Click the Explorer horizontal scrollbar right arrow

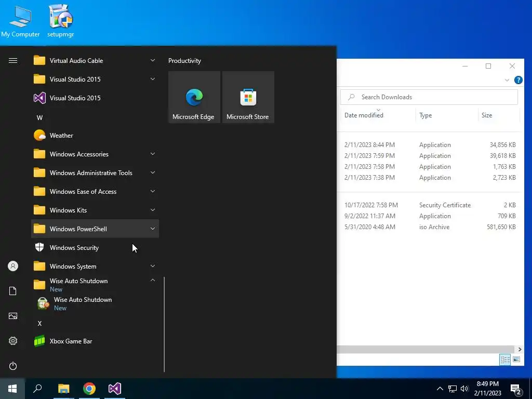(520, 350)
